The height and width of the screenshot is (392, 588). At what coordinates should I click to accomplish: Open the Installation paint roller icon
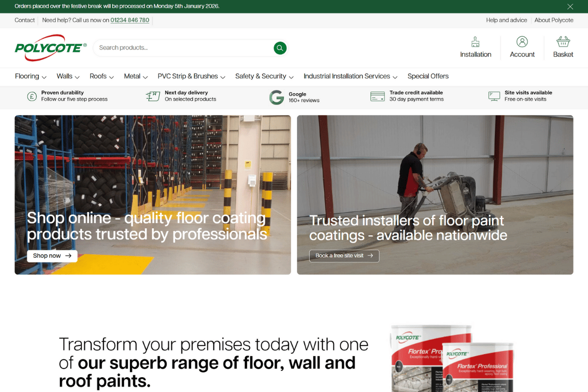[x=475, y=42]
